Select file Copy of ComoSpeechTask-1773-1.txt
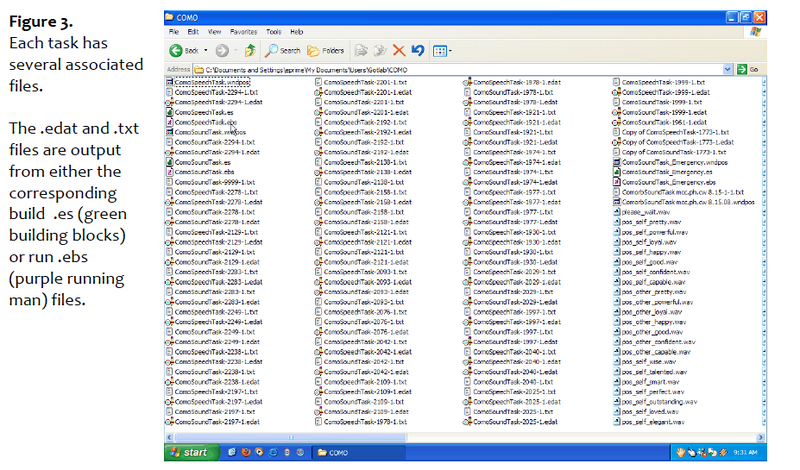800x470 pixels. [x=671, y=132]
